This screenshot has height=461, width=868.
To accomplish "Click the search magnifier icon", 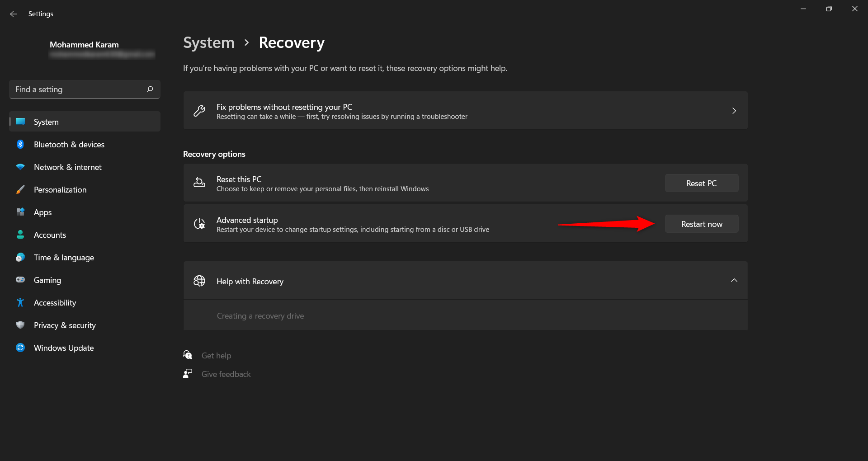I will 150,89.
